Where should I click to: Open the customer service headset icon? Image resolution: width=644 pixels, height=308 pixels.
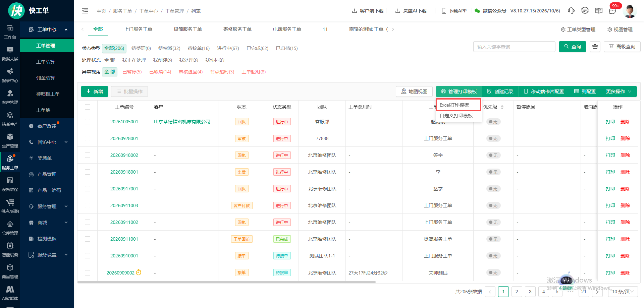(x=571, y=11)
